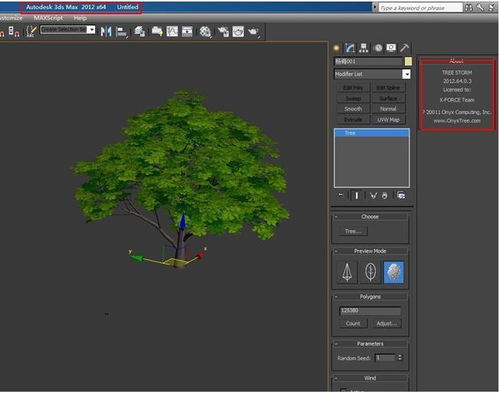Switch to the Modify panel icon
This screenshot has width=500, height=394.
(350, 48)
